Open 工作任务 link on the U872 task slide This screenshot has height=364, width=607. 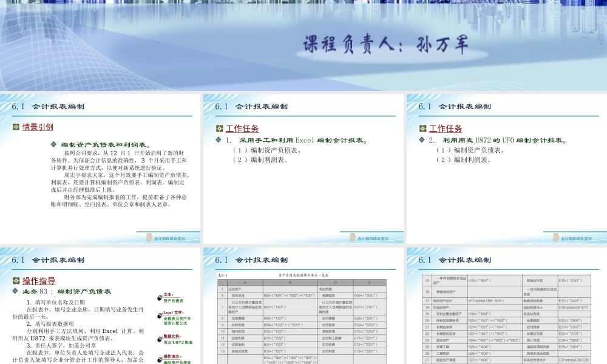446,129
